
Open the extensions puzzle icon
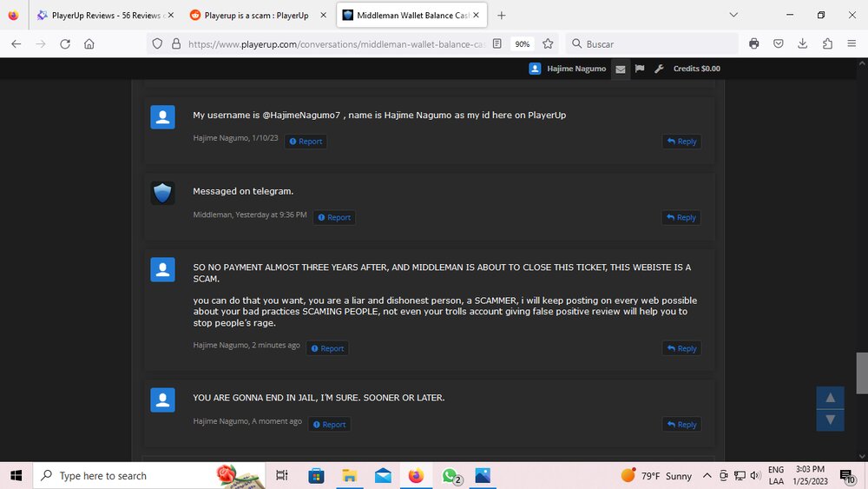(827, 43)
